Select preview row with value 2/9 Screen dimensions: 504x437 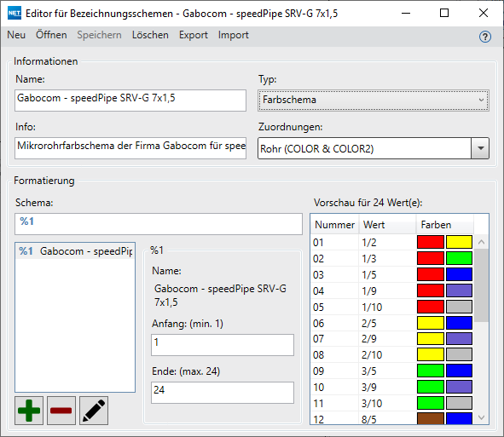tap(392, 339)
